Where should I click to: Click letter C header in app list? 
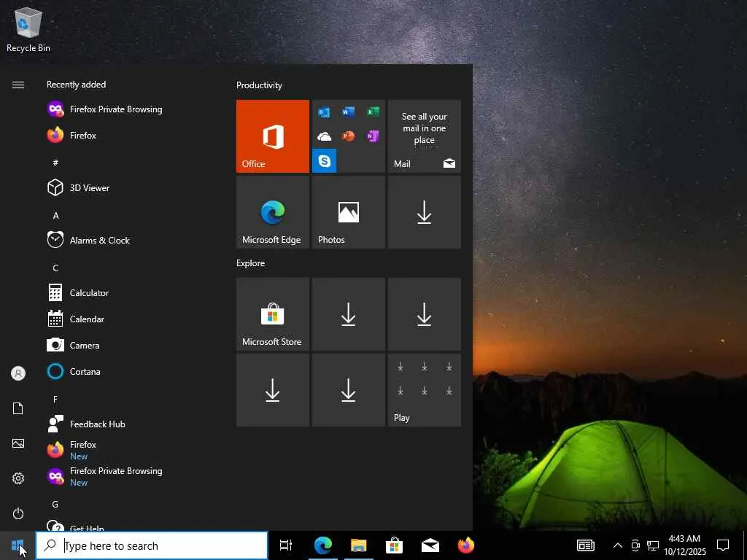[x=55, y=268]
